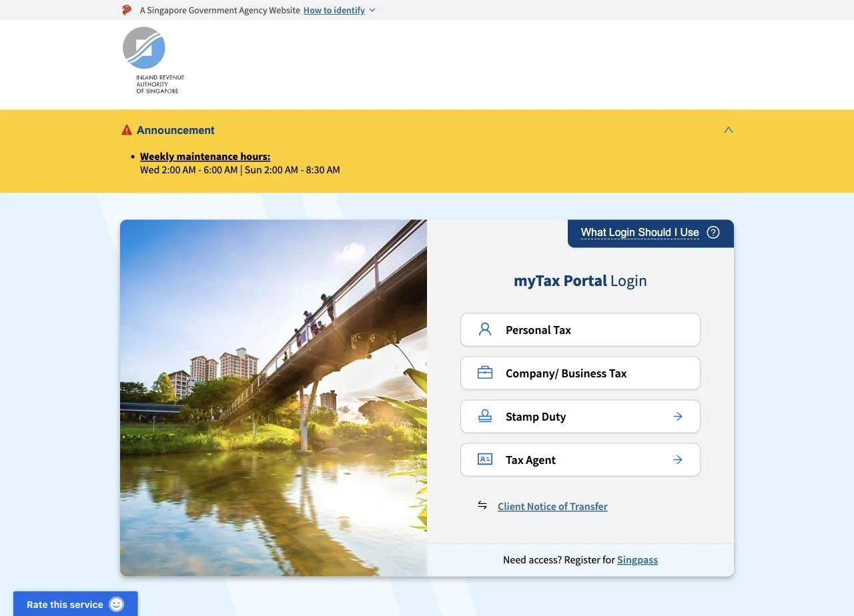The width and height of the screenshot is (854, 616).
Task: Click 'Need access? Register for' text
Action: pos(559,560)
